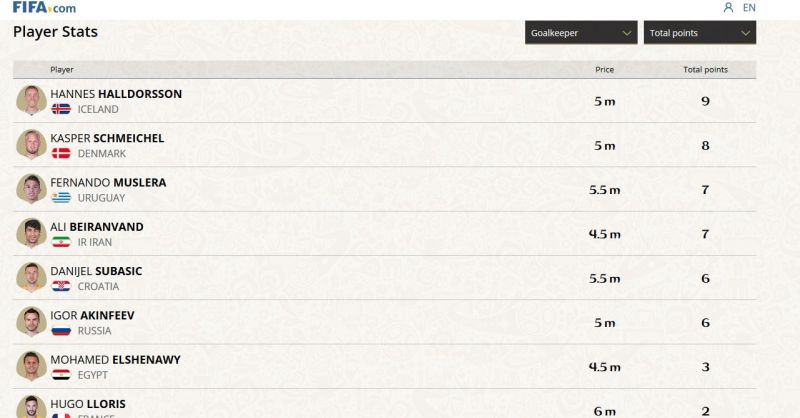Screen dimensions: 800x418
Task: Click the Player column header
Action: (62, 70)
